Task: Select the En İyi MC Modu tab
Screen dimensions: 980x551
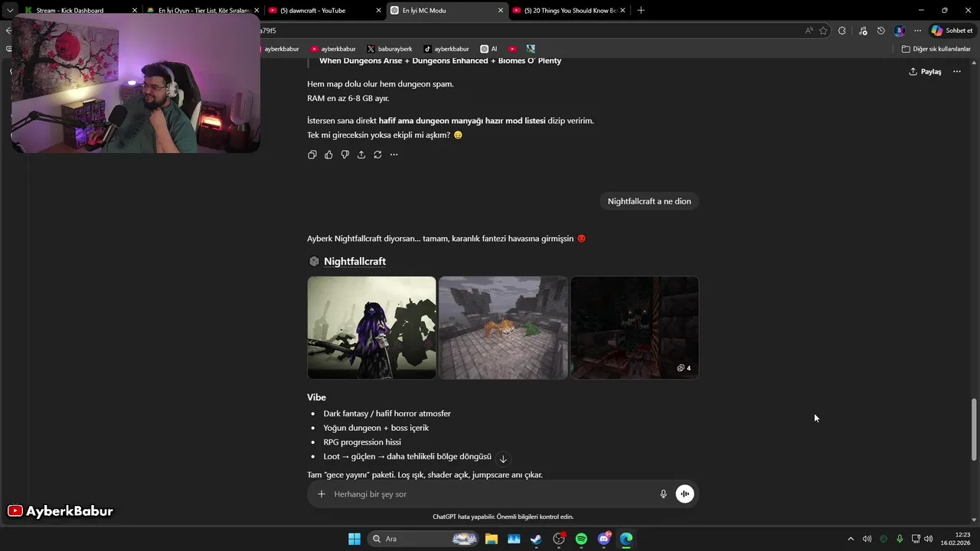Action: [446, 11]
